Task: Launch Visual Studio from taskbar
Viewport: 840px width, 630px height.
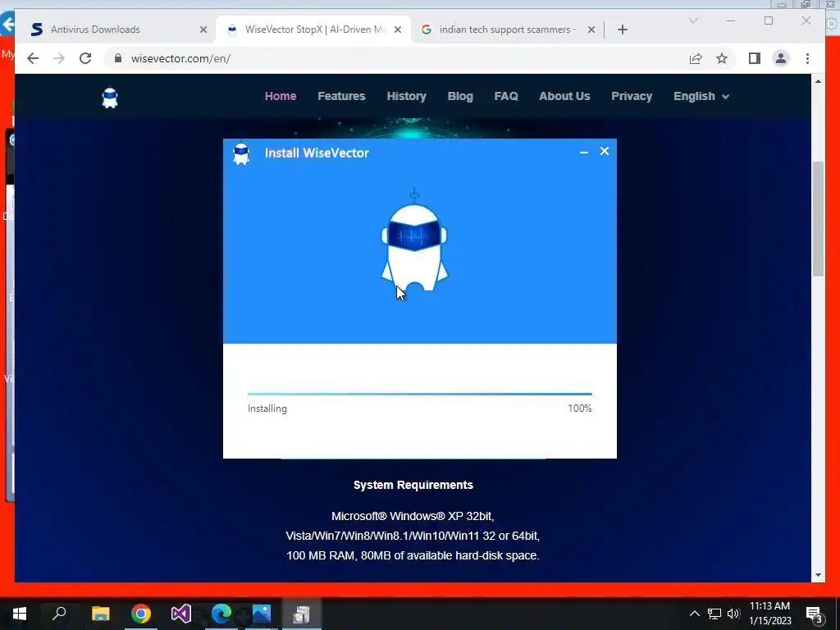Action: pyautogui.click(x=181, y=614)
